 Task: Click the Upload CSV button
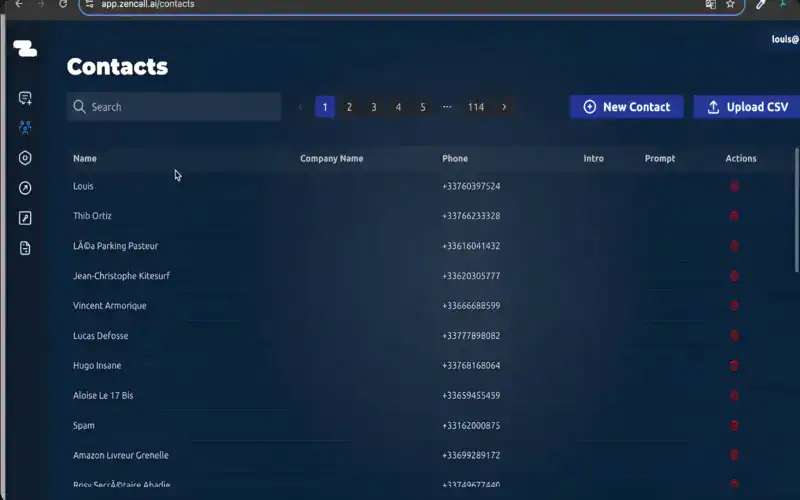pos(747,107)
